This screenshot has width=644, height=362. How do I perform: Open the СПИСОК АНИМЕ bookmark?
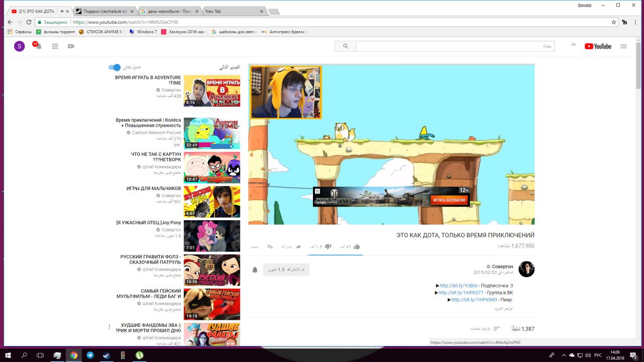pos(101,32)
